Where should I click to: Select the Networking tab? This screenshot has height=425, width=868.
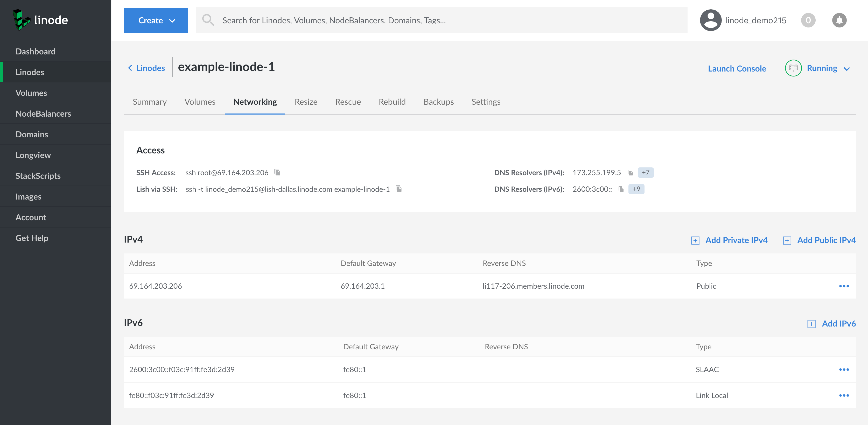pyautogui.click(x=255, y=102)
